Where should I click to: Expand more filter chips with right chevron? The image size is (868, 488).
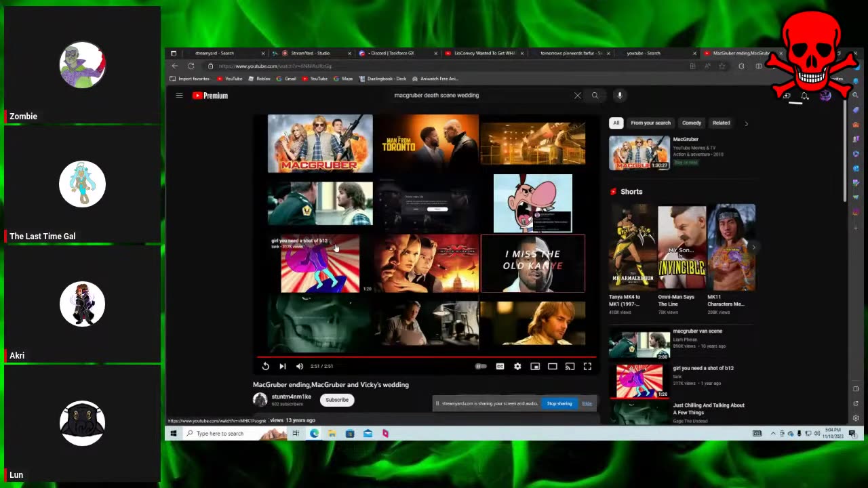pyautogui.click(x=746, y=123)
